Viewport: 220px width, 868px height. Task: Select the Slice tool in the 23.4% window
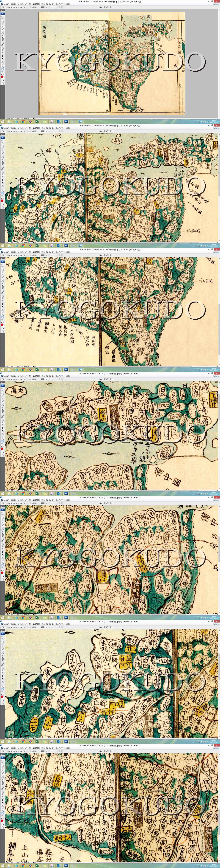point(2,29)
